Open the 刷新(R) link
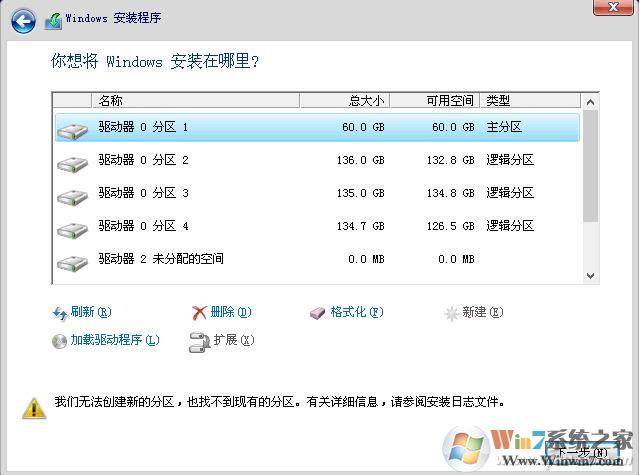Screen dimensions: 640x475 coord(91,312)
